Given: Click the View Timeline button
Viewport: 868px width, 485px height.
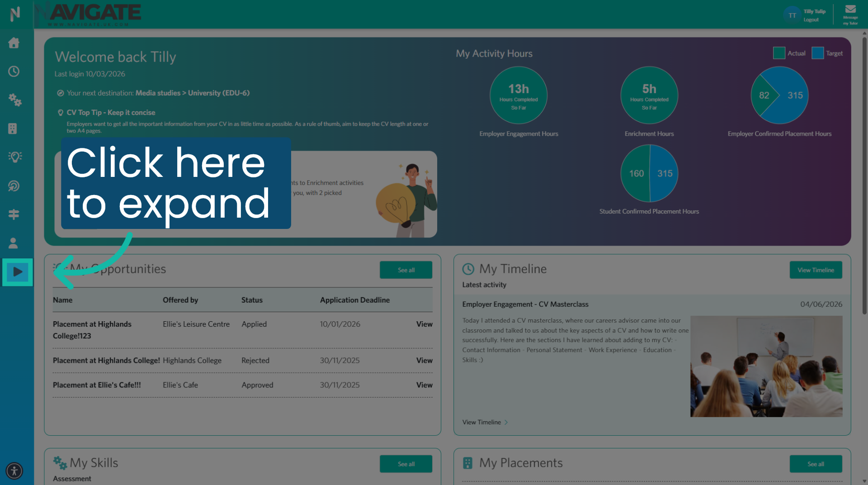Looking at the screenshot, I should pos(816,270).
